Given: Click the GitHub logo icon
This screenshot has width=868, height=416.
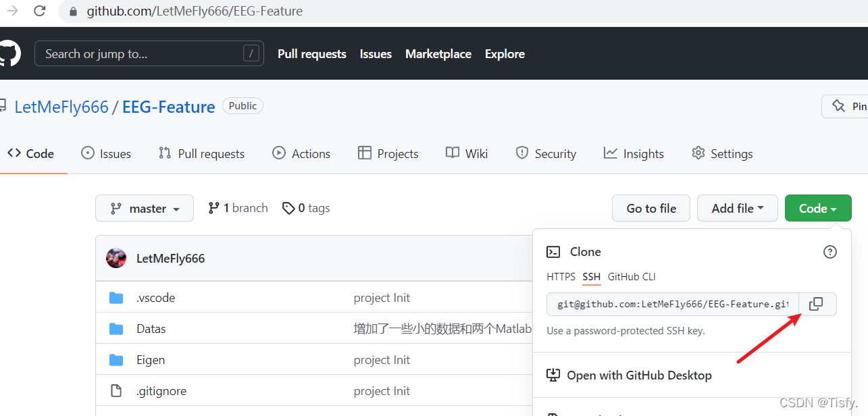Looking at the screenshot, I should tap(9, 53).
